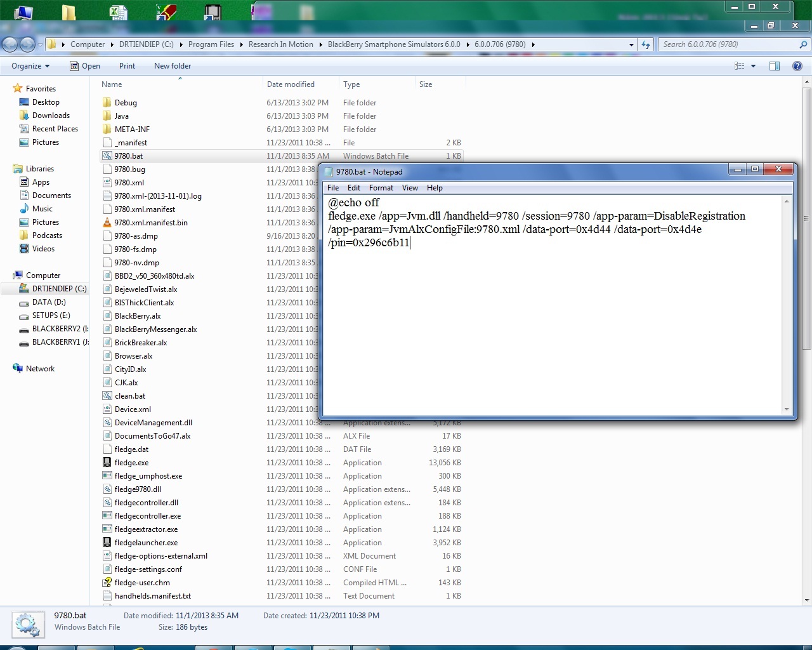Open the Notepad Help menu
This screenshot has width=812, height=650.
(435, 188)
